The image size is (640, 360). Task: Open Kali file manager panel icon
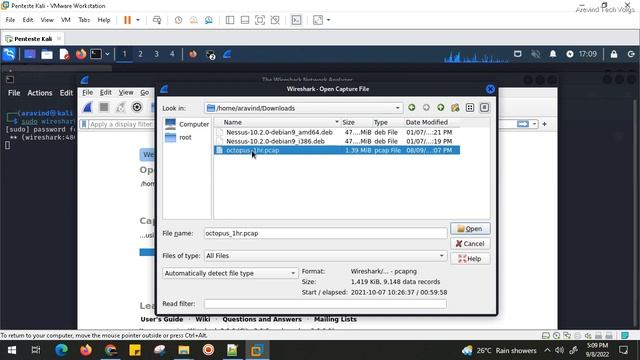[x=47, y=54]
